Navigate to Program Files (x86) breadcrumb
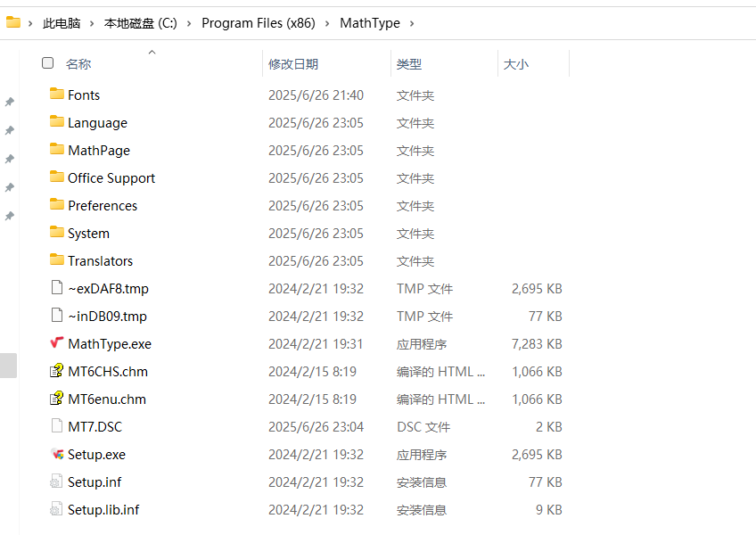This screenshot has width=756, height=535. (259, 23)
